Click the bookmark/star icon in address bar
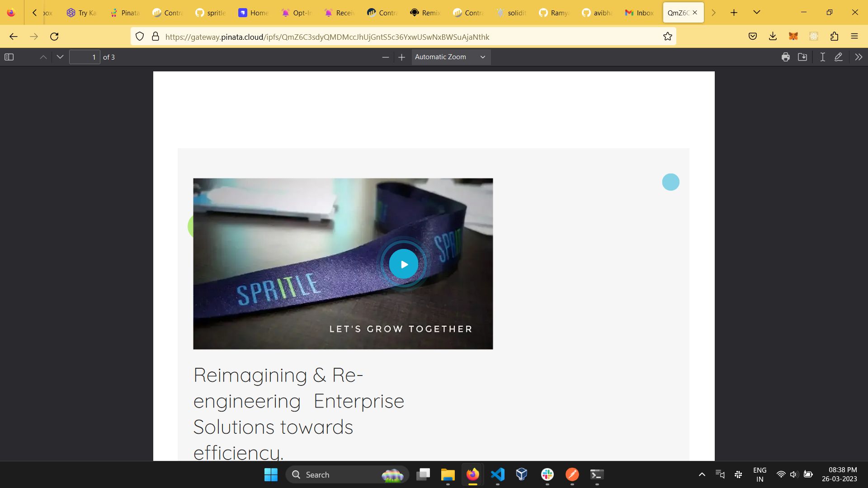868x488 pixels. [667, 36]
